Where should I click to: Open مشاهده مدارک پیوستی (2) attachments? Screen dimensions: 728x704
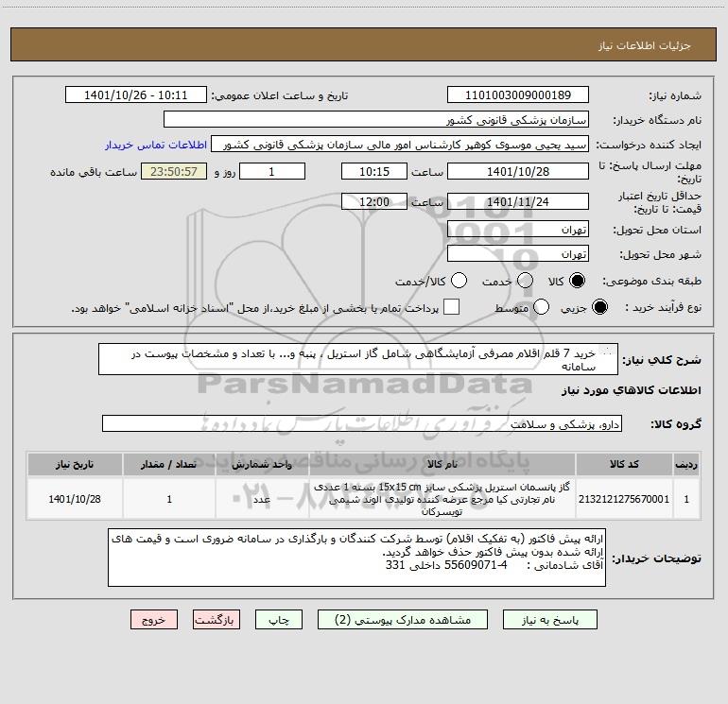403,620
